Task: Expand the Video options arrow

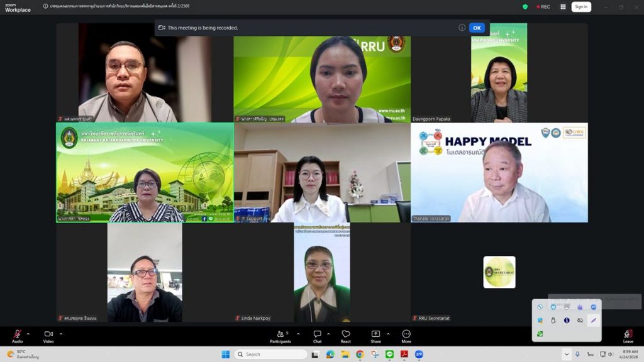Action: click(x=60, y=334)
